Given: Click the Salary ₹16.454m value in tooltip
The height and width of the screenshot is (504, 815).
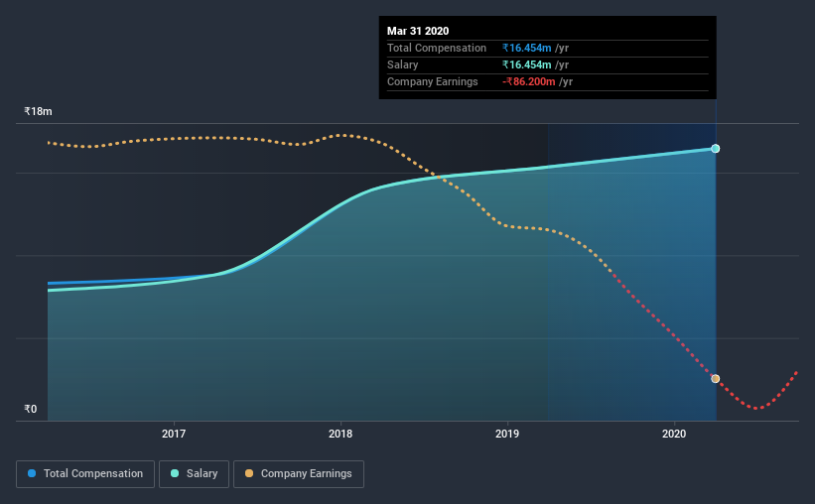Looking at the screenshot, I should [526, 64].
